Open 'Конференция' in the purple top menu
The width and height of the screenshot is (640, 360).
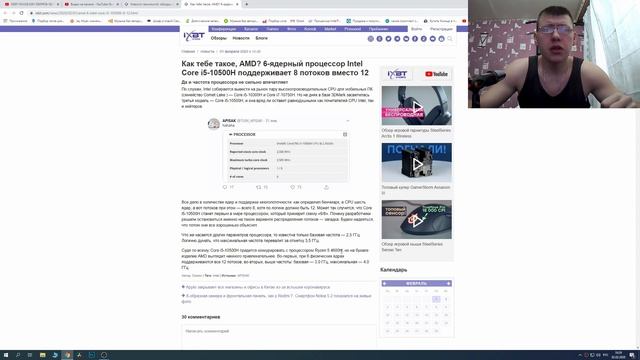pos(224,29)
